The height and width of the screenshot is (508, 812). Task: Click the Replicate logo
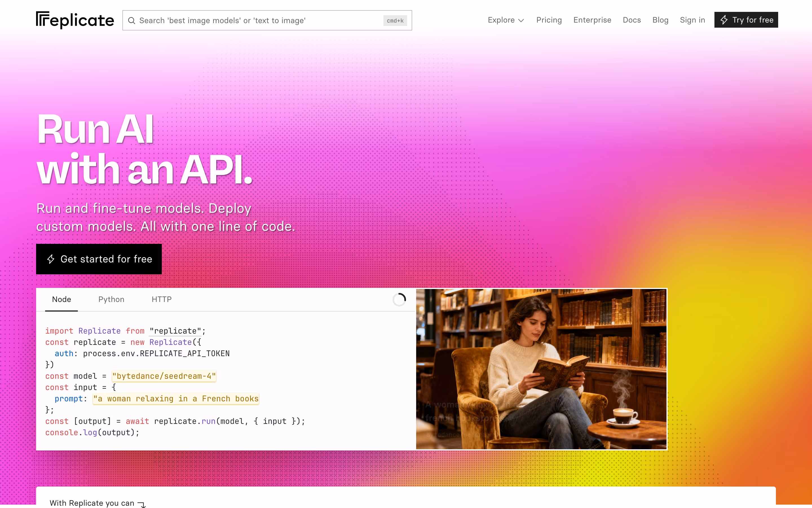coord(75,20)
